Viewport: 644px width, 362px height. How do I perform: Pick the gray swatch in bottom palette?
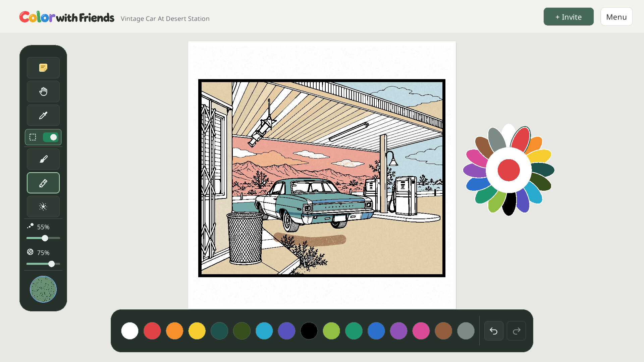click(466, 331)
